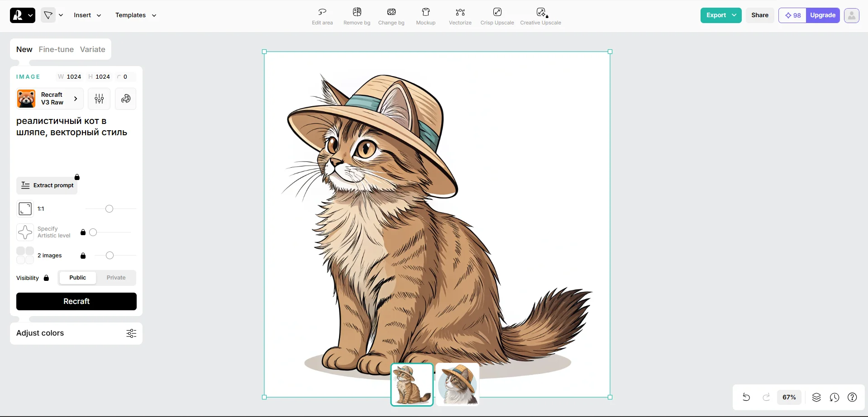Adjust the number of images slider handle
This screenshot has height=417, width=868.
(x=110, y=256)
